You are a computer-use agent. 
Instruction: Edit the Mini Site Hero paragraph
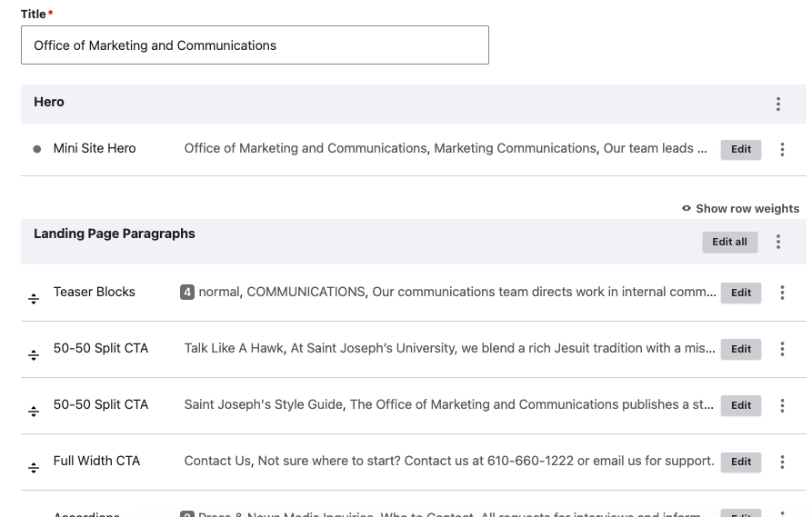740,149
